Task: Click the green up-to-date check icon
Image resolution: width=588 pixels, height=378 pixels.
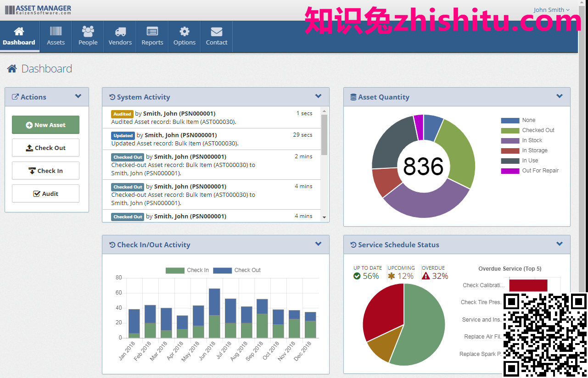Action: coord(357,276)
